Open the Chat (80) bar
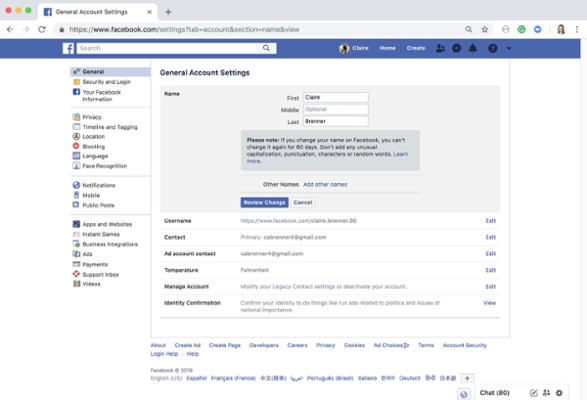Image resolution: width=587 pixels, height=400 pixels. pyautogui.click(x=495, y=393)
